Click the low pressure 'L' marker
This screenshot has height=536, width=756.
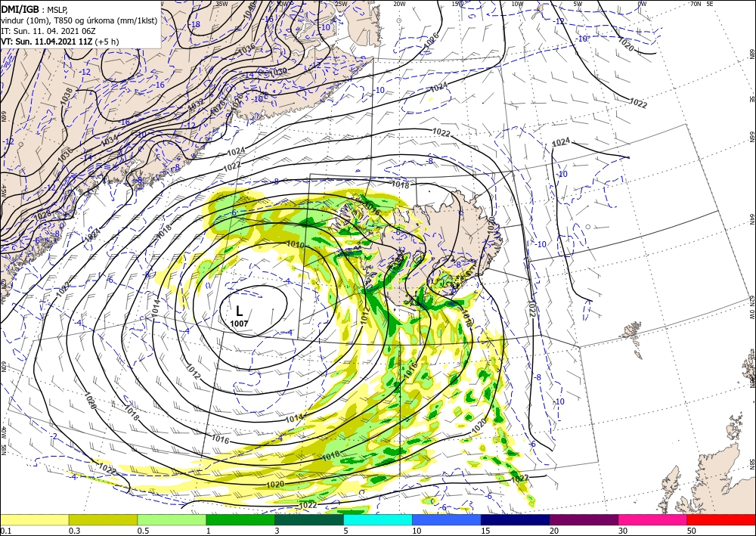pyautogui.click(x=239, y=311)
